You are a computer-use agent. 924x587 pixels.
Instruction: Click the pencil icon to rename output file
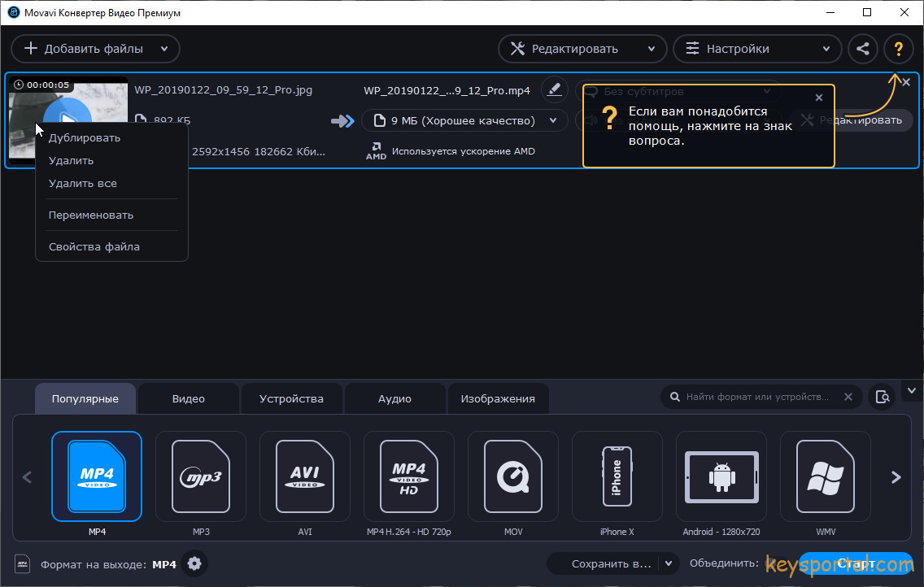click(x=555, y=90)
